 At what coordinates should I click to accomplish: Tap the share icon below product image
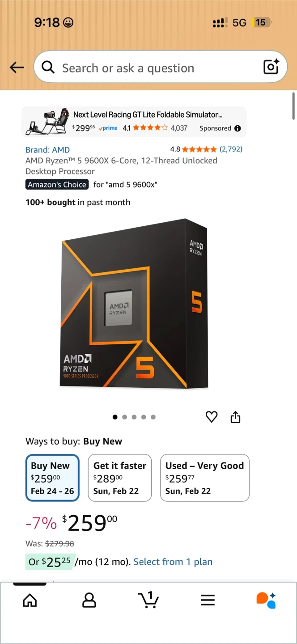pyautogui.click(x=236, y=417)
